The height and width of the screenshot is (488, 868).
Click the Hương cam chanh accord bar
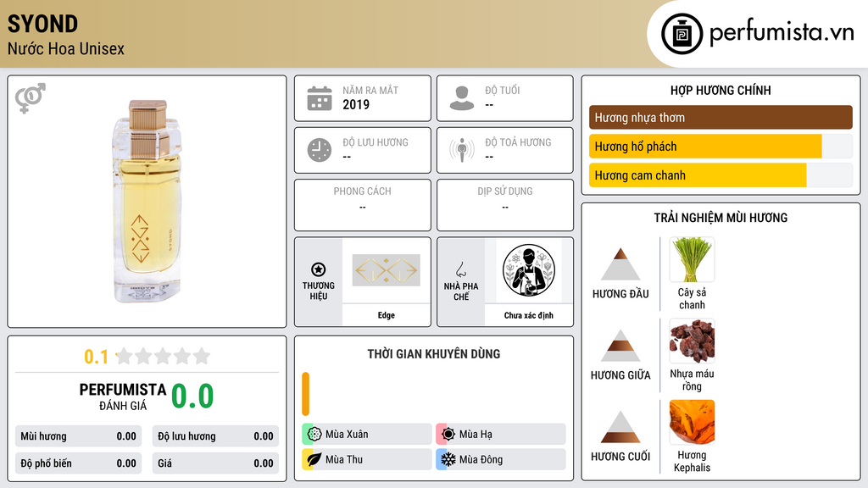721,175
